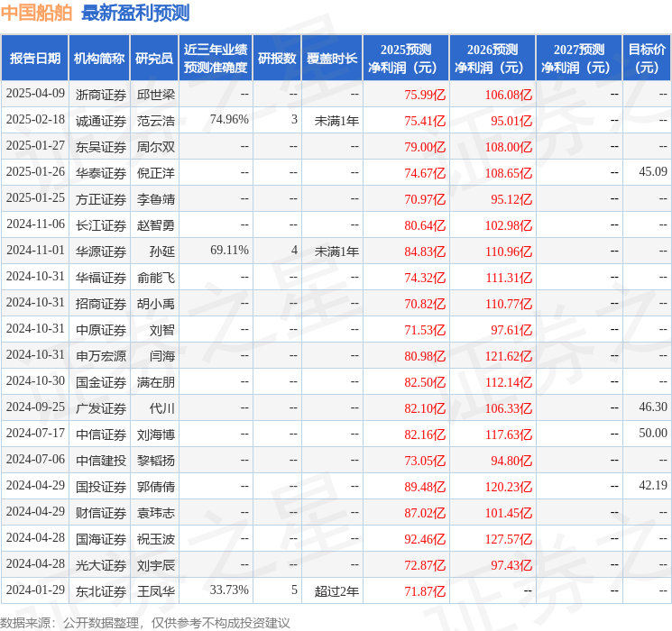Click 华福证券 institution cell

point(101,278)
